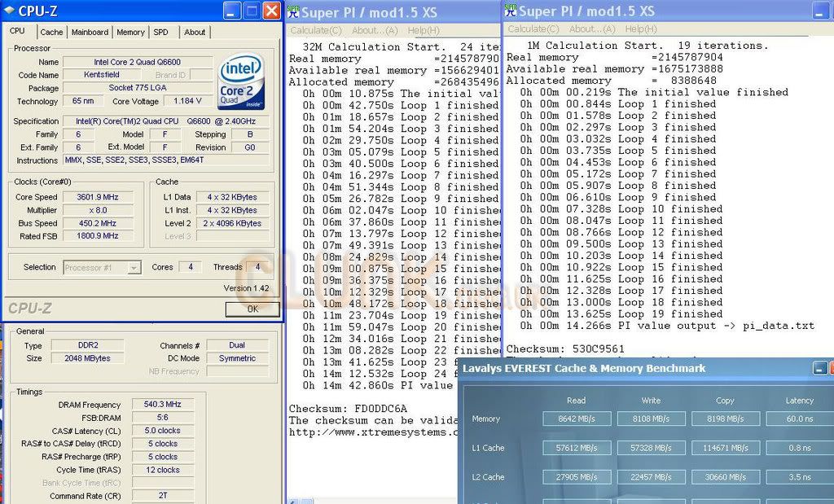Click the Code Name field Kentsfield

click(x=102, y=75)
